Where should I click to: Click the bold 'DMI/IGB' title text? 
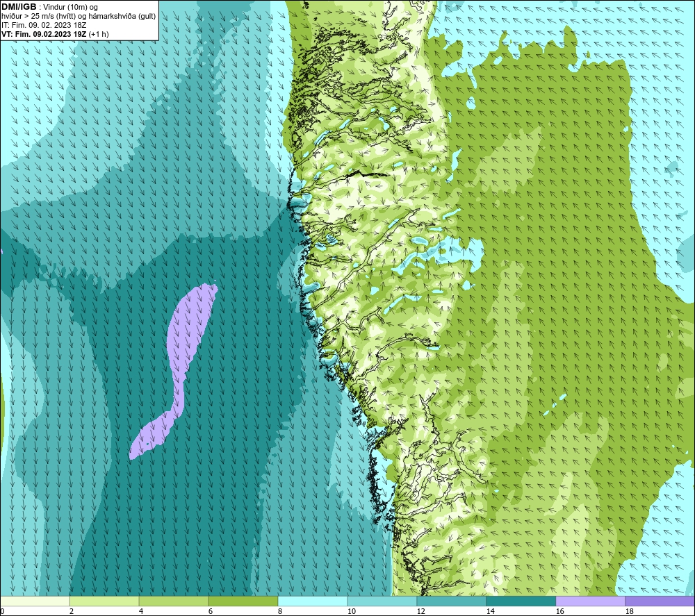click(19, 7)
